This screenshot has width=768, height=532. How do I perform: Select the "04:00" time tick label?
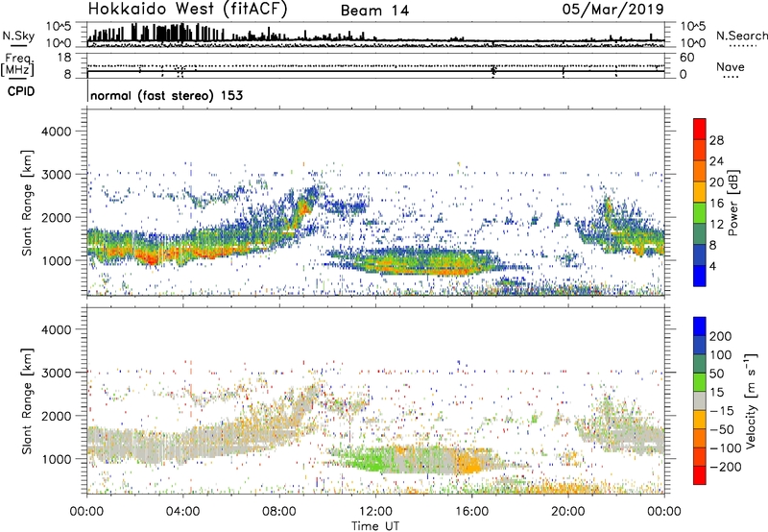tap(183, 512)
